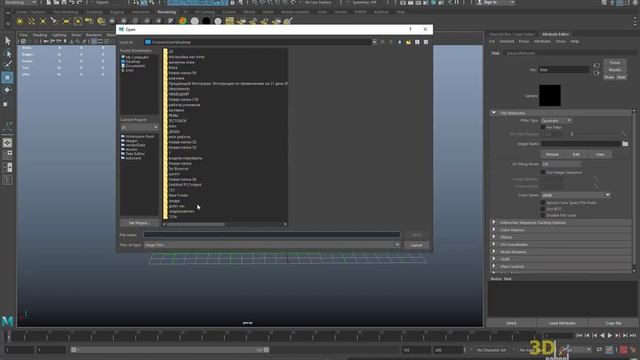Click the input connection arrow beside file name
The height and width of the screenshot is (360, 640).
(596, 66)
